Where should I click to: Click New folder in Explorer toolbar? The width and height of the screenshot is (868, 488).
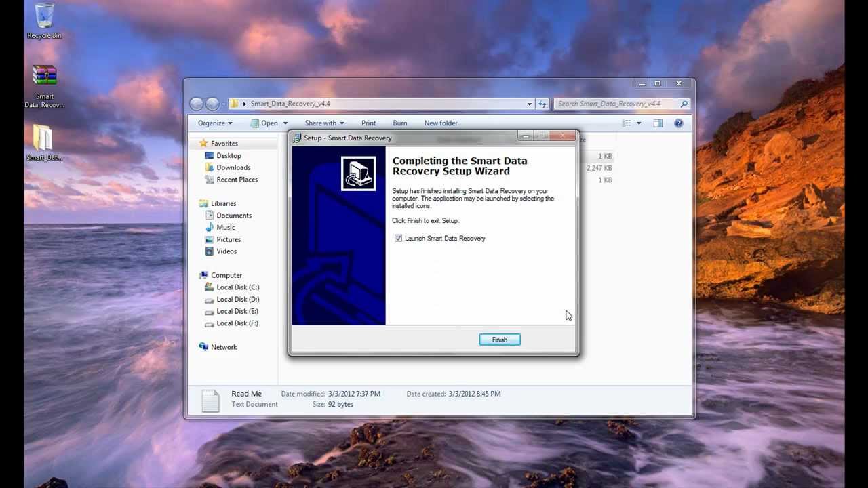tap(441, 123)
